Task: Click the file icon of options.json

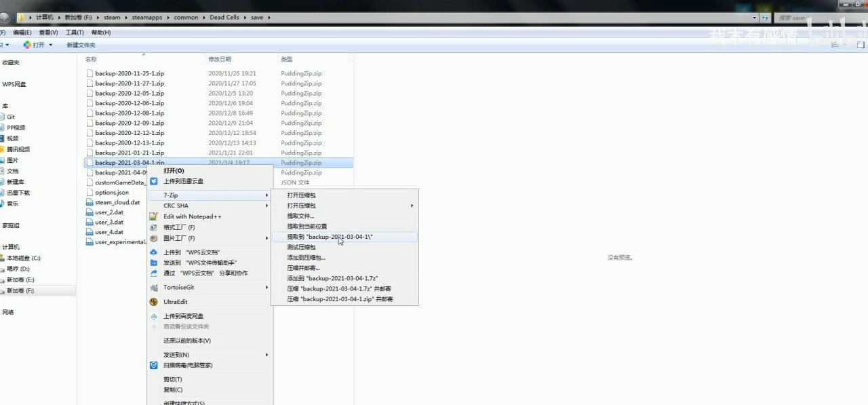Action: pos(90,193)
